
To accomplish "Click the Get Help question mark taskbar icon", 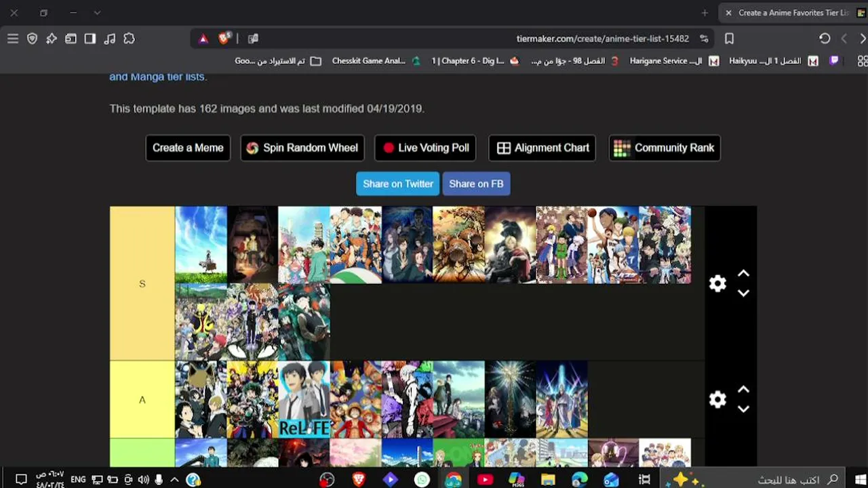I will tap(193, 480).
